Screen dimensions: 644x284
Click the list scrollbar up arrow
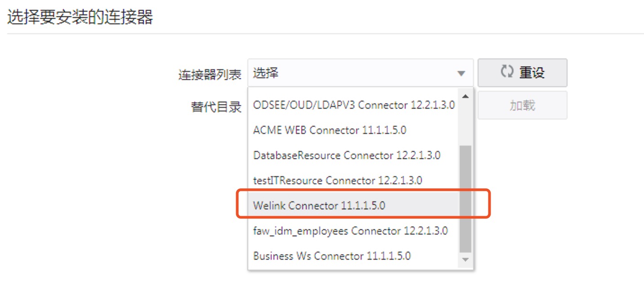(x=465, y=96)
